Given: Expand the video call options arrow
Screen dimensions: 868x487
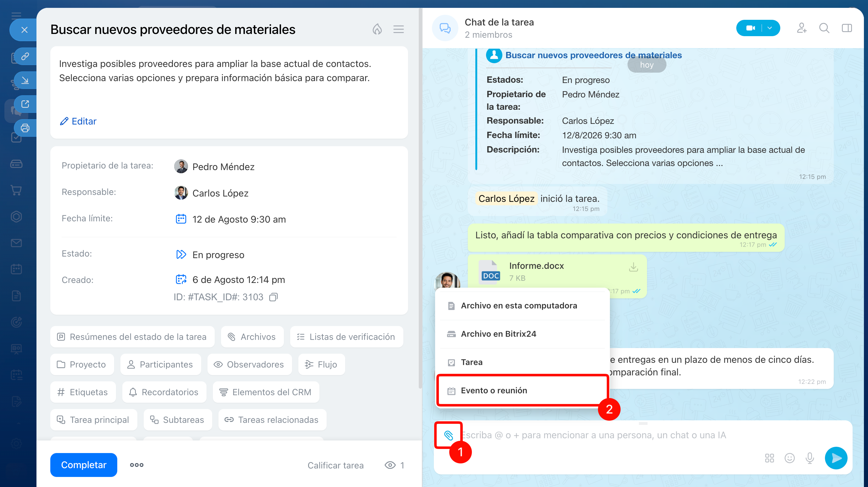Looking at the screenshot, I should click(x=770, y=28).
